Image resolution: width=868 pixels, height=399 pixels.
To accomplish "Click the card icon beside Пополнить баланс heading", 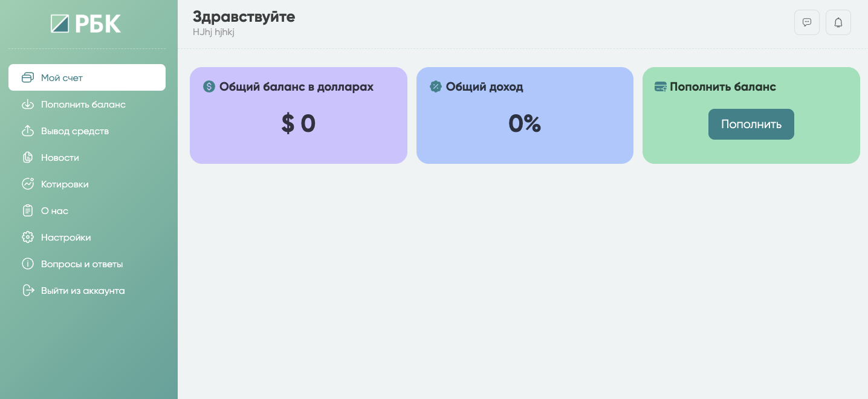I will 661,86.
